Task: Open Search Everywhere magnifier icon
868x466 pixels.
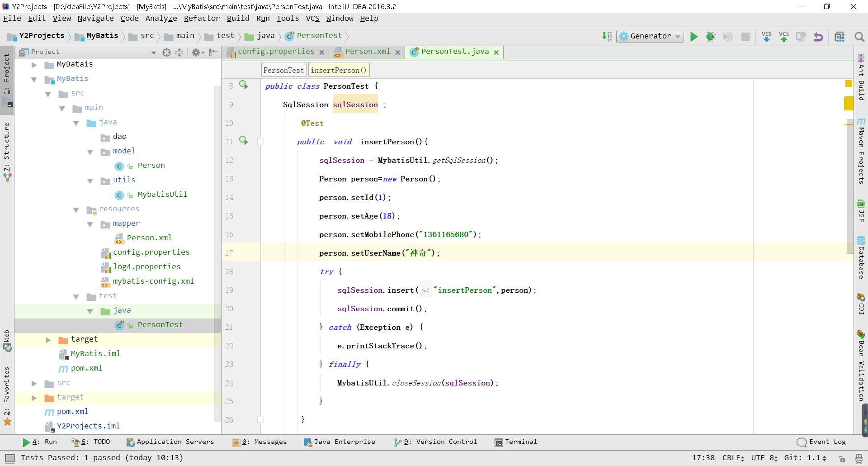Action: click(859, 37)
